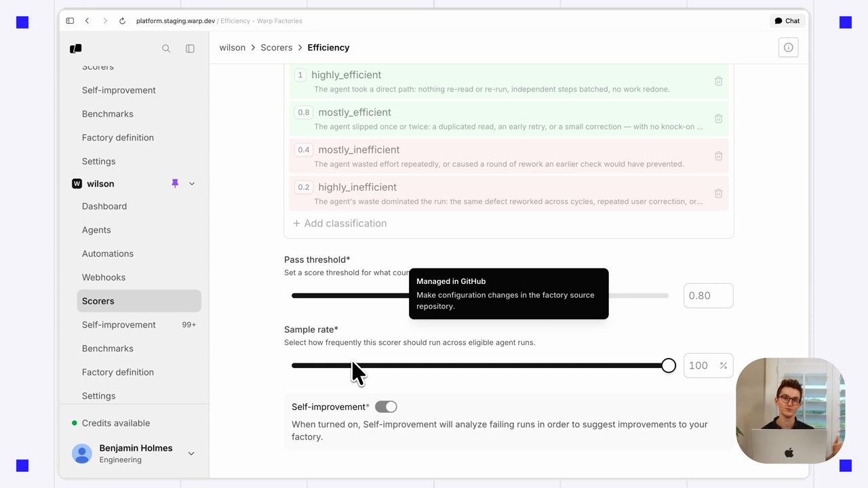
Task: Collapse sidebar using the panel icon
Action: pos(190,49)
